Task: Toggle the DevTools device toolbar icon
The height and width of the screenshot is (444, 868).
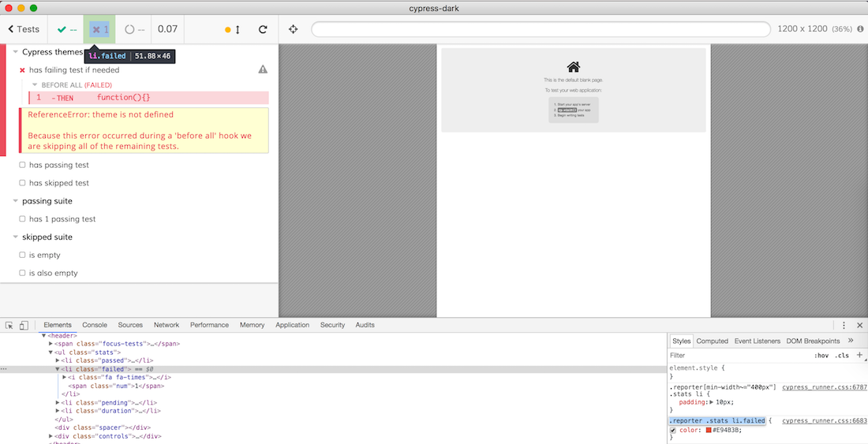Action: coord(24,325)
